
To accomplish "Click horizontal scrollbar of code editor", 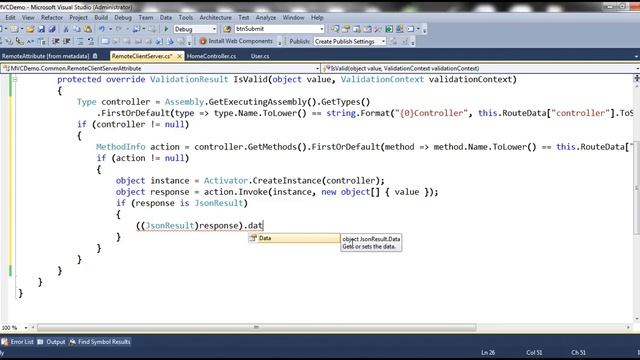I will pos(256,327).
